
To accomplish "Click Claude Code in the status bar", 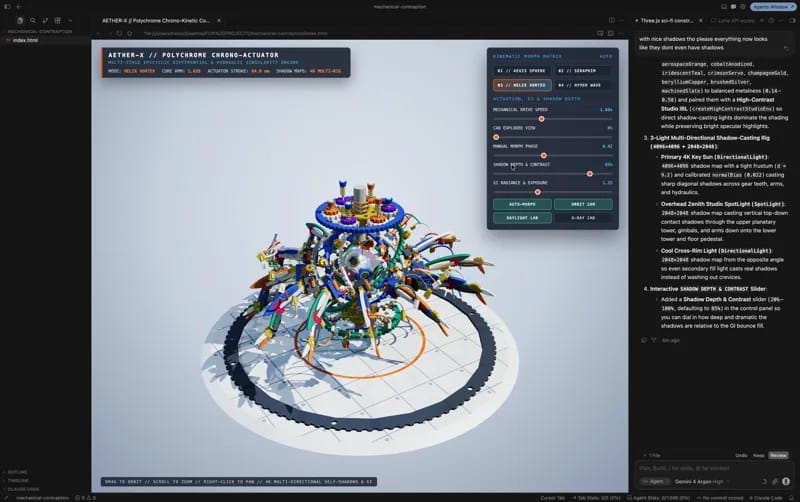I will 766,498.
